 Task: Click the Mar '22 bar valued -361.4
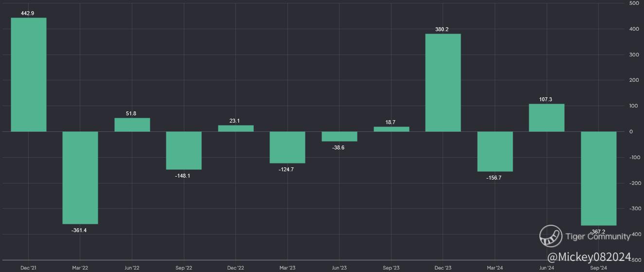click(80, 178)
